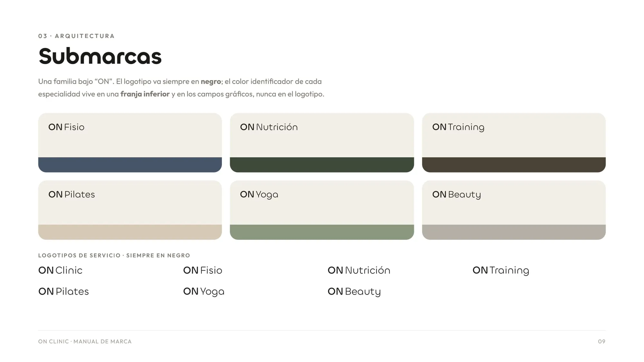Click the '03 · ARQUITECTURA' section label
Viewport: 644px width, 362px height.
76,36
